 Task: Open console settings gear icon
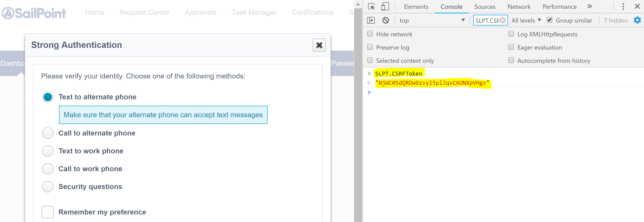[x=637, y=20]
